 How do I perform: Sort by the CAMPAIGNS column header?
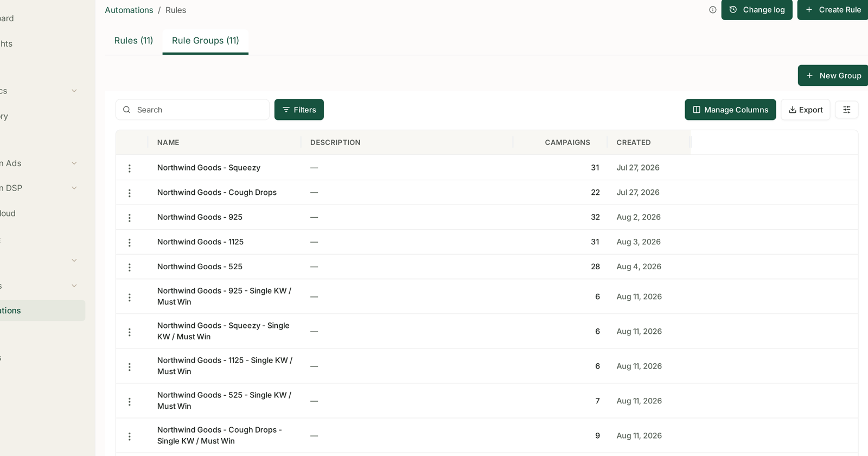(567, 143)
